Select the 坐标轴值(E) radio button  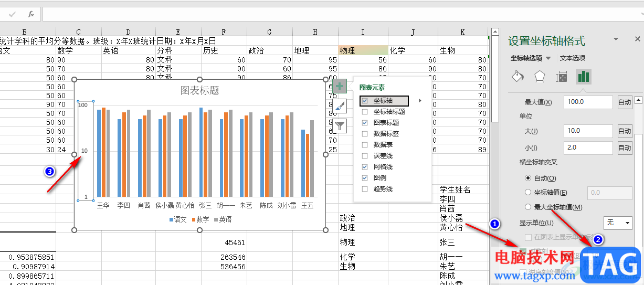529,193
